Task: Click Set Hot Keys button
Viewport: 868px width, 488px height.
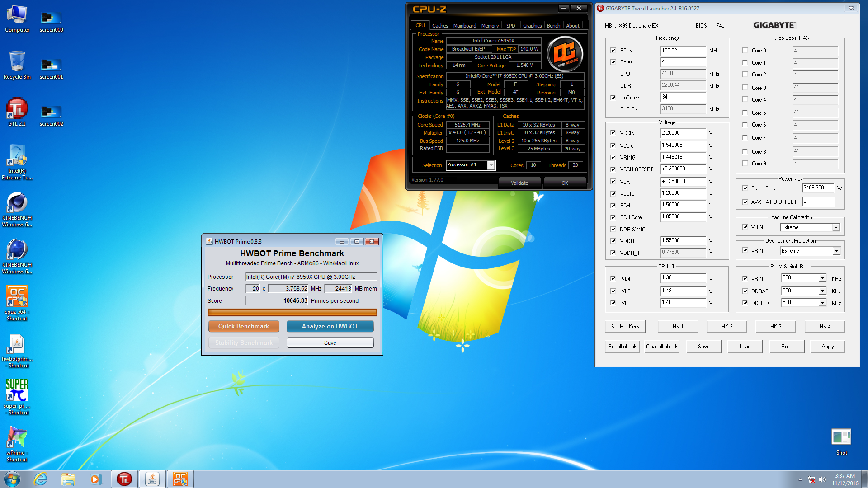Action: (x=625, y=327)
